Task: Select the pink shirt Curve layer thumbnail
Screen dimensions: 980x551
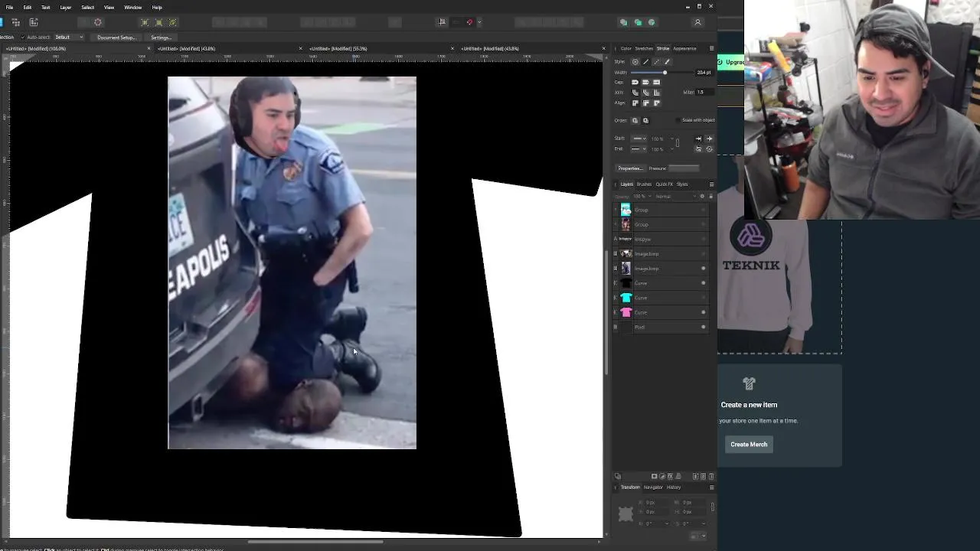Action: [x=626, y=312]
